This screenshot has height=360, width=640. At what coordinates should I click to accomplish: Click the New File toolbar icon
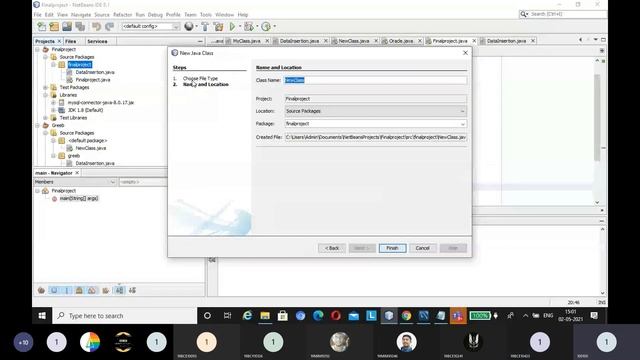(42, 27)
